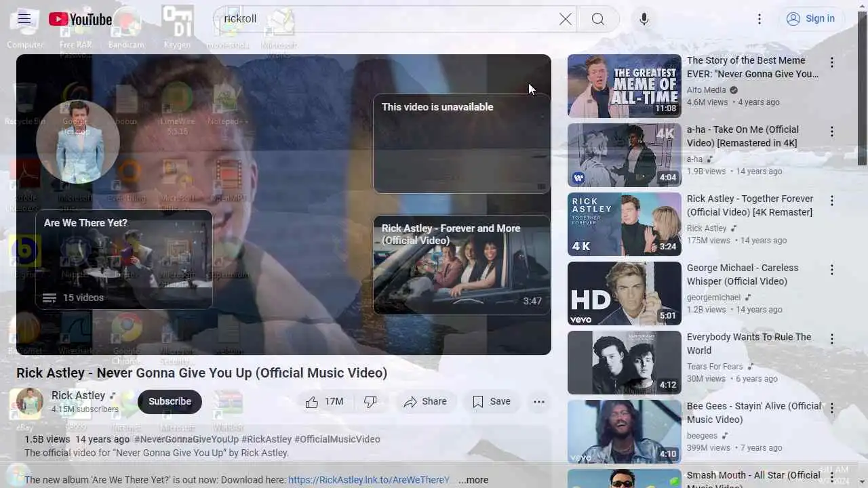
Task: Open a-ha Take On Me title link
Action: pos(743,136)
